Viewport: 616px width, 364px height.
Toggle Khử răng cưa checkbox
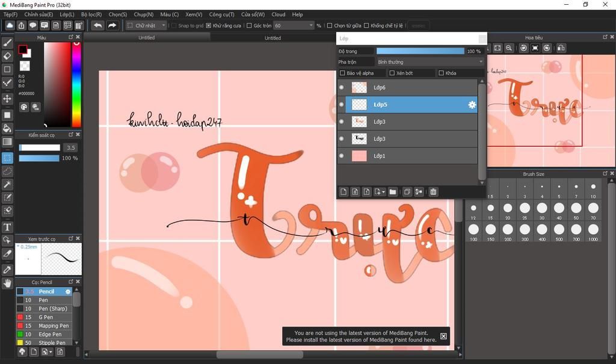[209, 25]
